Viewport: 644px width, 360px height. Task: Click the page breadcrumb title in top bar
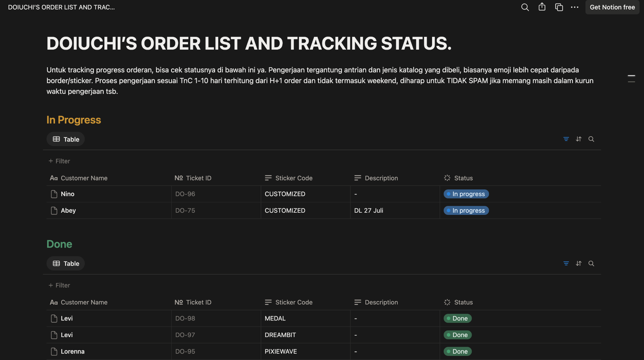(x=61, y=7)
